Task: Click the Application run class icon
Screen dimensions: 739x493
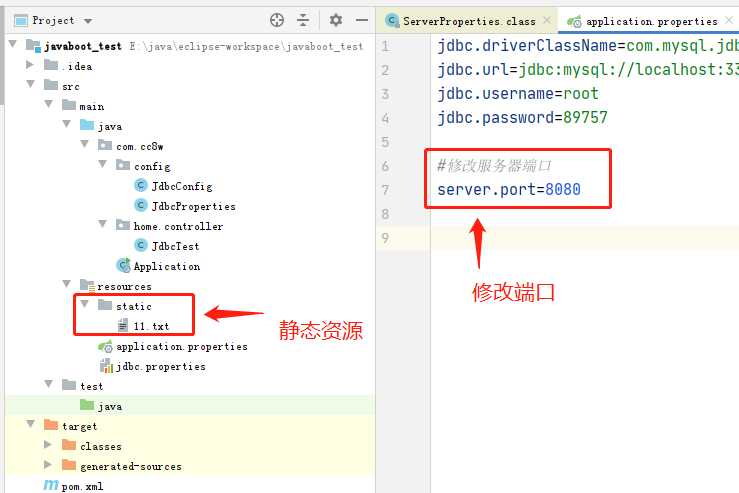Action: tap(123, 265)
